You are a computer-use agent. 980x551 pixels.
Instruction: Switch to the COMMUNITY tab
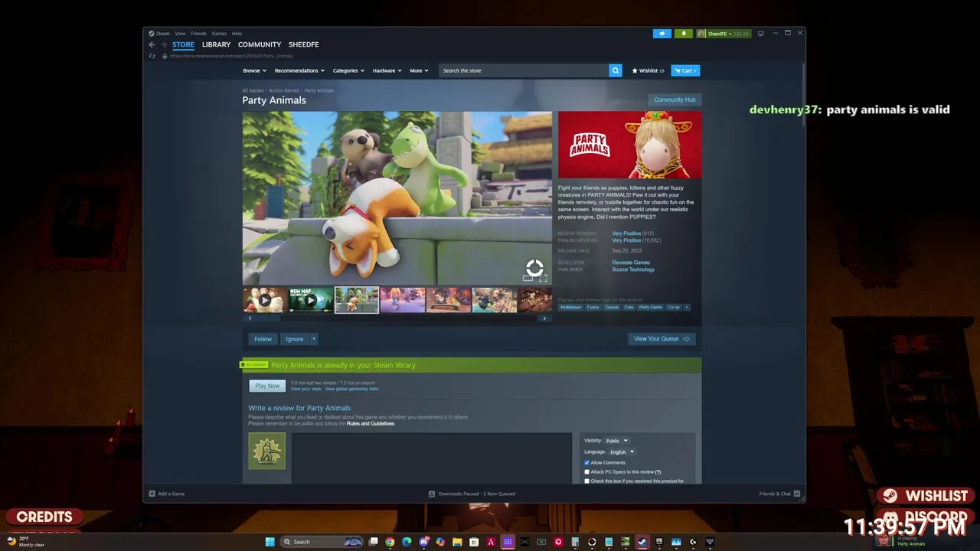click(x=260, y=44)
